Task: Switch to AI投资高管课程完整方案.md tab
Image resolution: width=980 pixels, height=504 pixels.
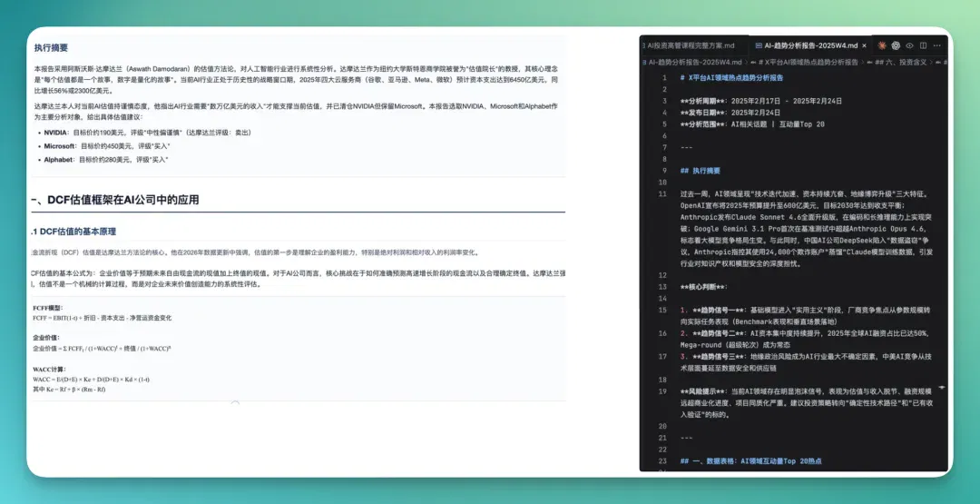Action: pyautogui.click(x=691, y=45)
